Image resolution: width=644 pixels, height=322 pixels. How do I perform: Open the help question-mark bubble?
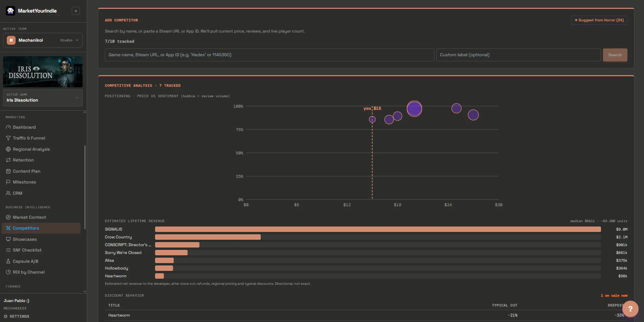[x=630, y=309]
